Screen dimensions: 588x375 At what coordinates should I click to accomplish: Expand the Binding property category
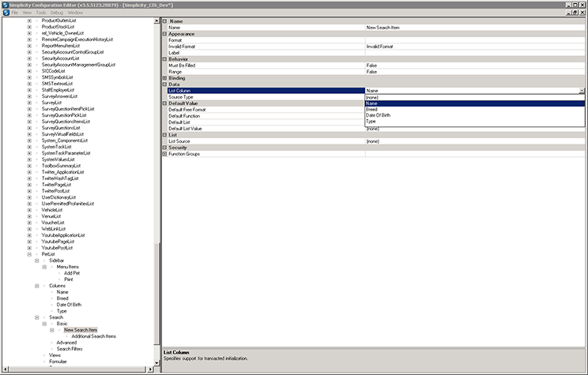coord(164,78)
